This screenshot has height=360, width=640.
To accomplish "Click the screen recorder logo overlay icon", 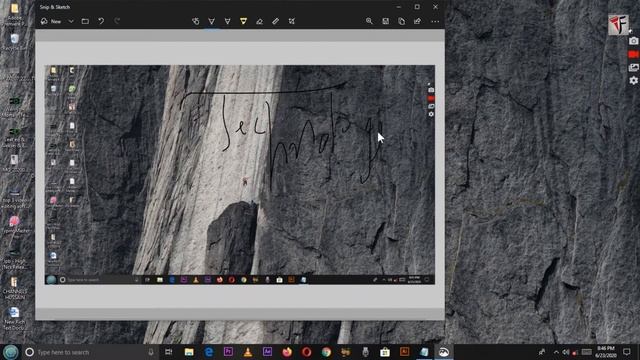I will (x=618, y=24).
